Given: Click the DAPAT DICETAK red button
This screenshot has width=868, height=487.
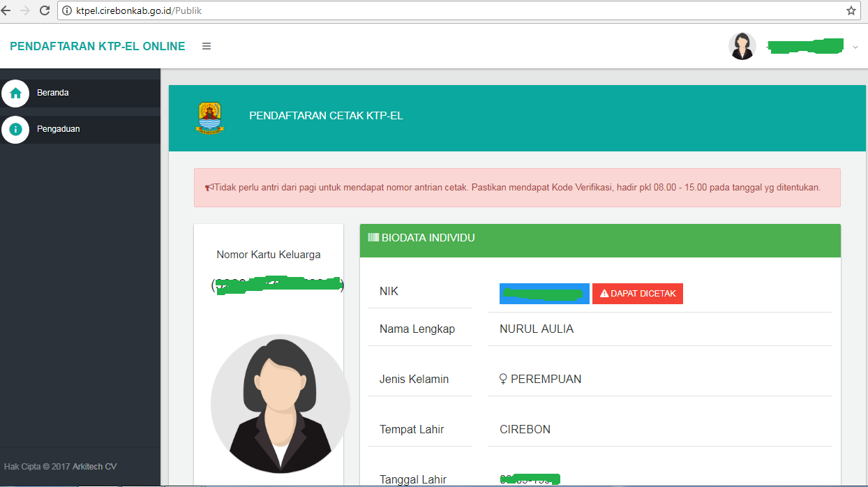Looking at the screenshot, I should (x=637, y=293).
